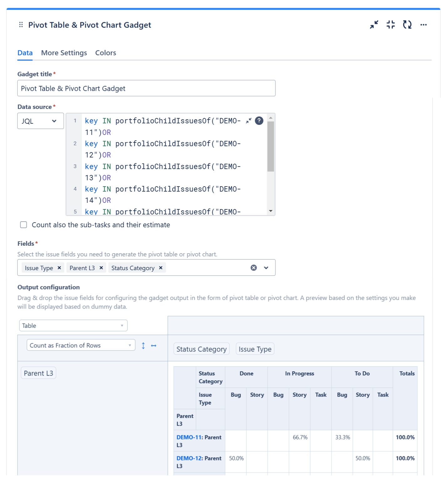The image size is (448, 478).
Task: Open JQL help question mark icon
Action: [x=259, y=121]
